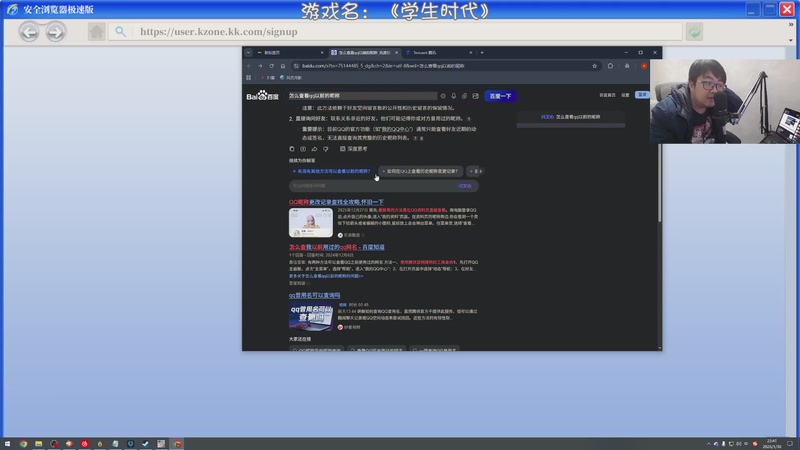The height and width of the screenshot is (450, 800).
Task: Click second suggested follow-up about QQ history
Action: coord(420,171)
